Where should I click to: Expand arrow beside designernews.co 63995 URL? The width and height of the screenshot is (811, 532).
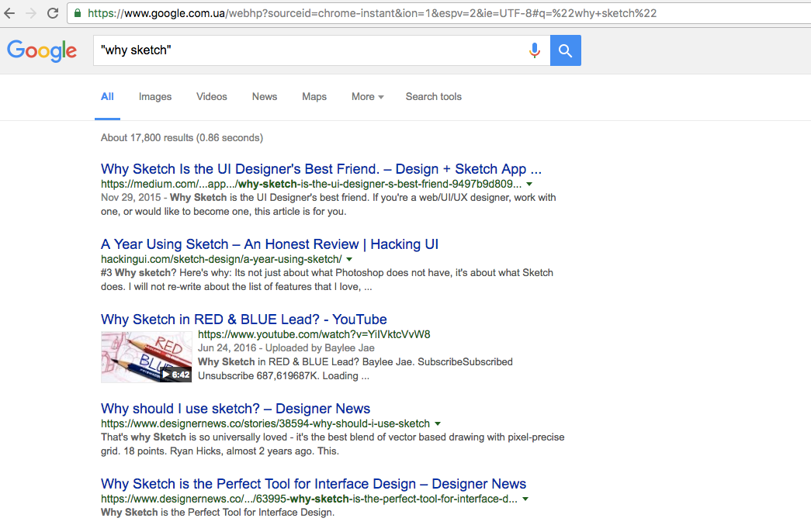click(525, 499)
